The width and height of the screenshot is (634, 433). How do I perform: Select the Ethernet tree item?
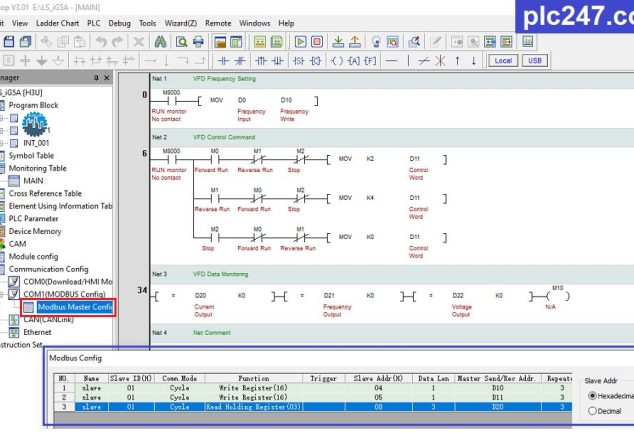point(37,332)
